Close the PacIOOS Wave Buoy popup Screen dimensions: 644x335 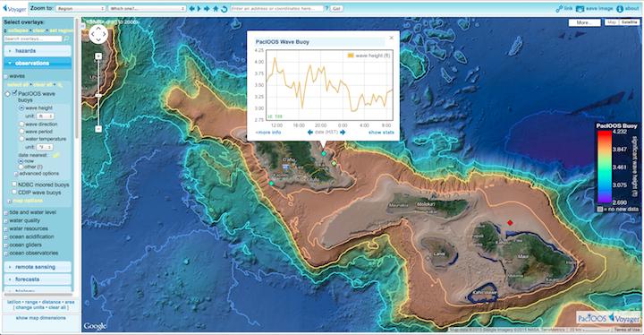click(392, 38)
